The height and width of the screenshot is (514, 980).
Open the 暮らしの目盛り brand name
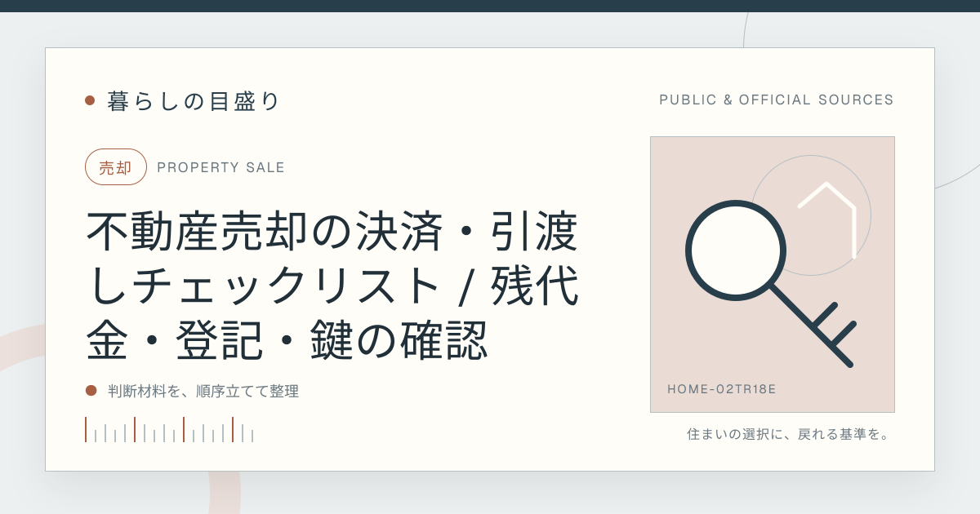click(x=194, y=101)
